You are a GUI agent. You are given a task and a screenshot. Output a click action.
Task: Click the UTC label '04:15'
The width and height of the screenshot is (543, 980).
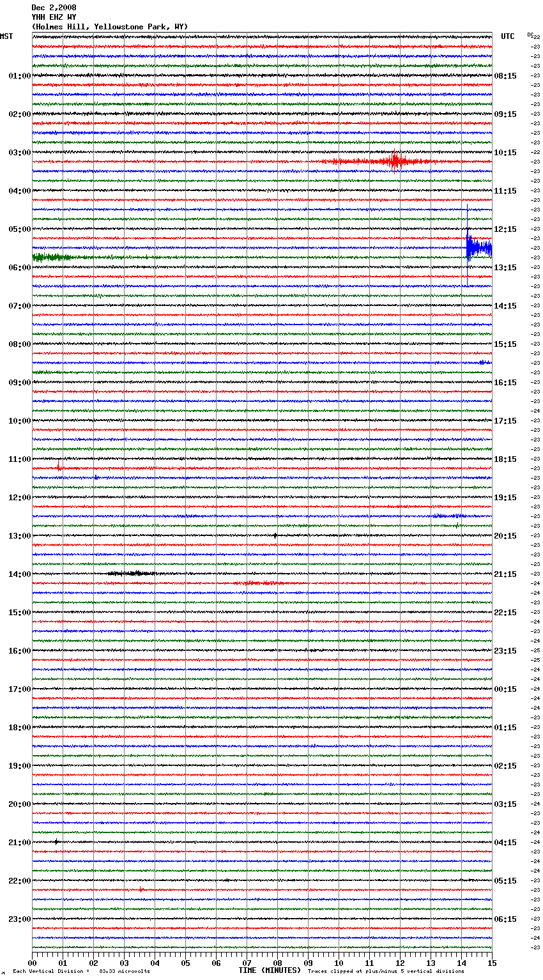[505, 843]
